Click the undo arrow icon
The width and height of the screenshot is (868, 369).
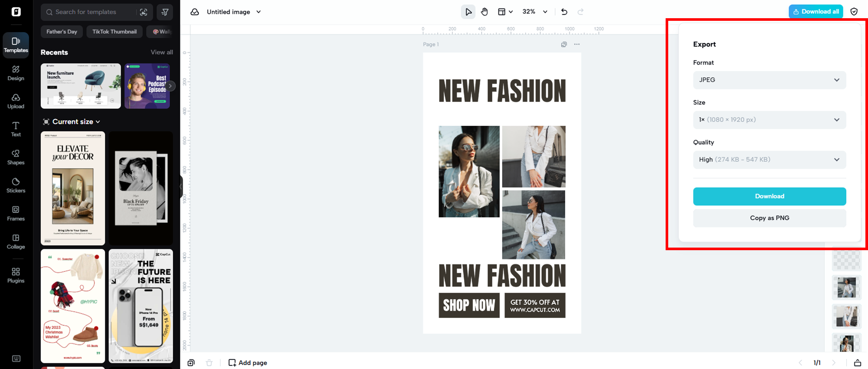point(564,12)
